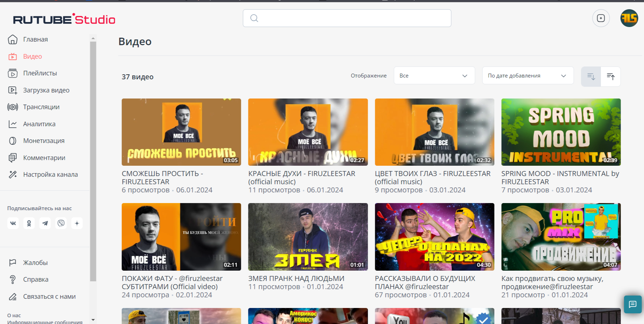Screen dimensions: 644x324
Task: Click the ЗМЕЯ prank video thumbnail
Action: (x=308, y=237)
